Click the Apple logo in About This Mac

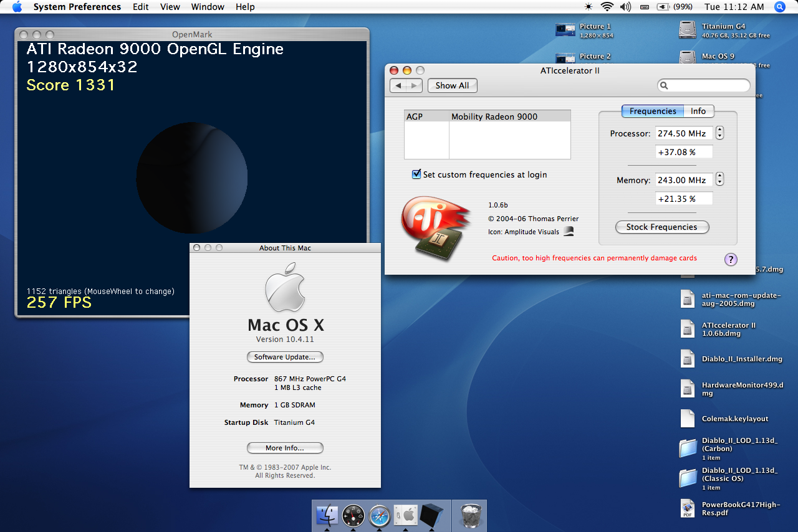click(286, 287)
